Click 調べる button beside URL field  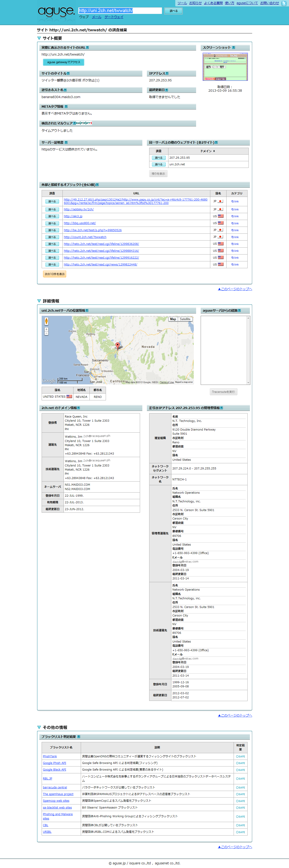click(173, 11)
